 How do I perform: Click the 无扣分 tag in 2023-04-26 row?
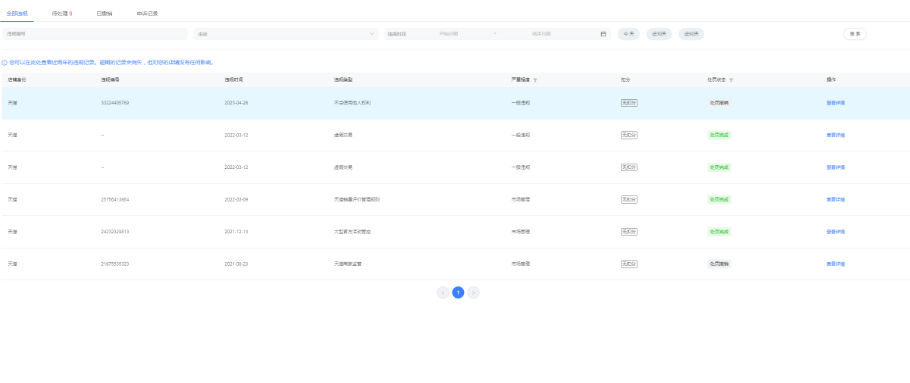(629, 103)
